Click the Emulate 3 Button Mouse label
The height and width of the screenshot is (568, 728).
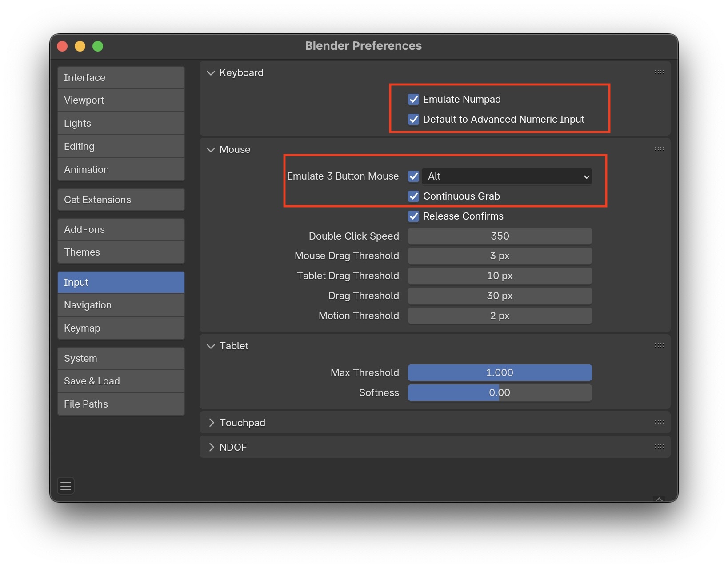[343, 176]
